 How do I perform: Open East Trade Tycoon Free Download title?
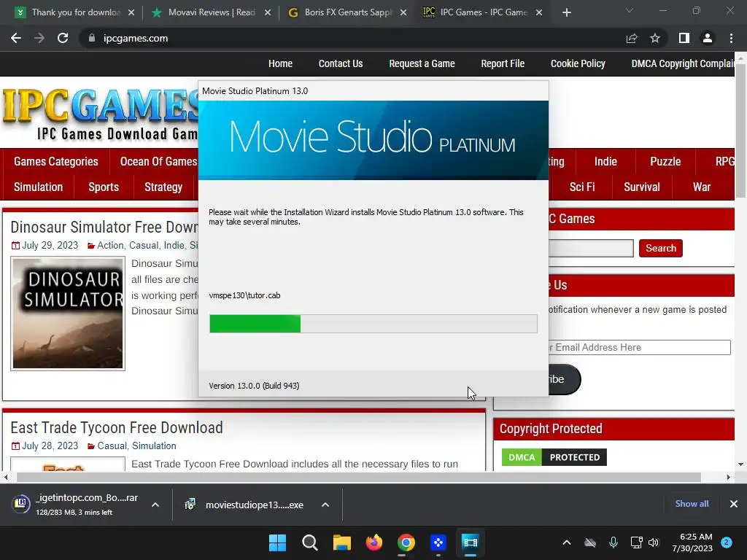[117, 427]
